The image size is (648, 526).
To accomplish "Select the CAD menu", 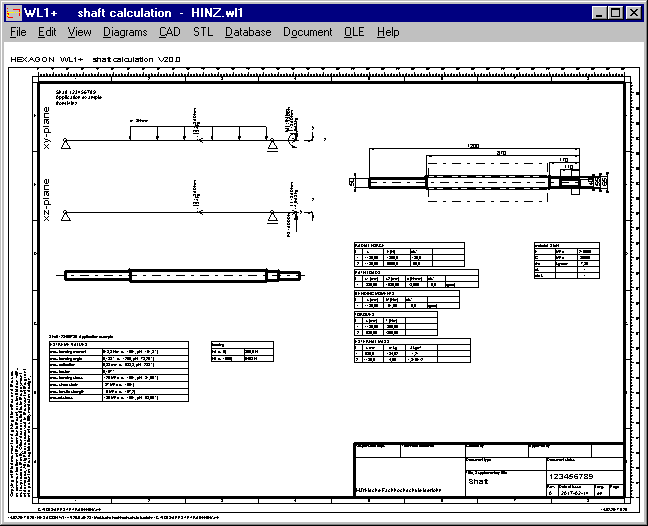I will pyautogui.click(x=170, y=32).
